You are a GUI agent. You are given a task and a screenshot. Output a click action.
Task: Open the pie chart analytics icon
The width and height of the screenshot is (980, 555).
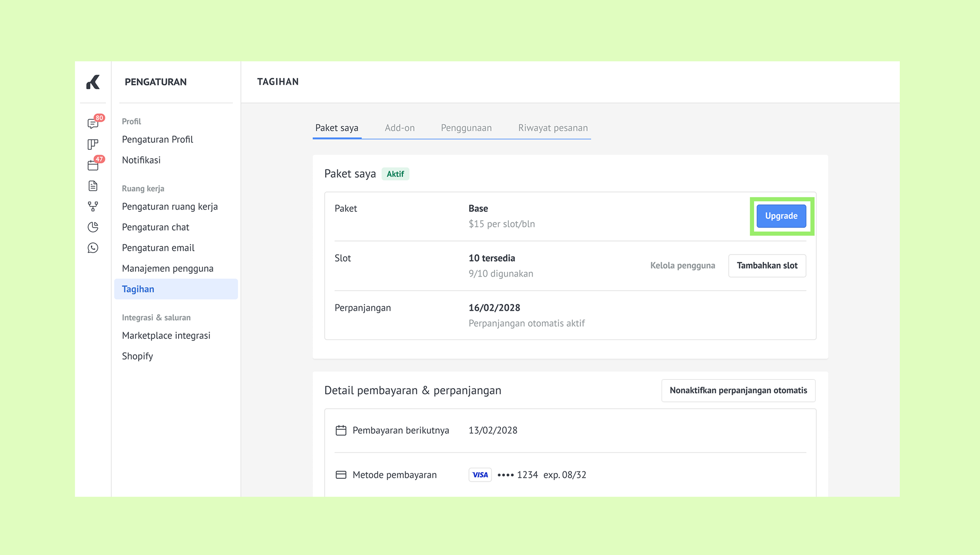93,227
